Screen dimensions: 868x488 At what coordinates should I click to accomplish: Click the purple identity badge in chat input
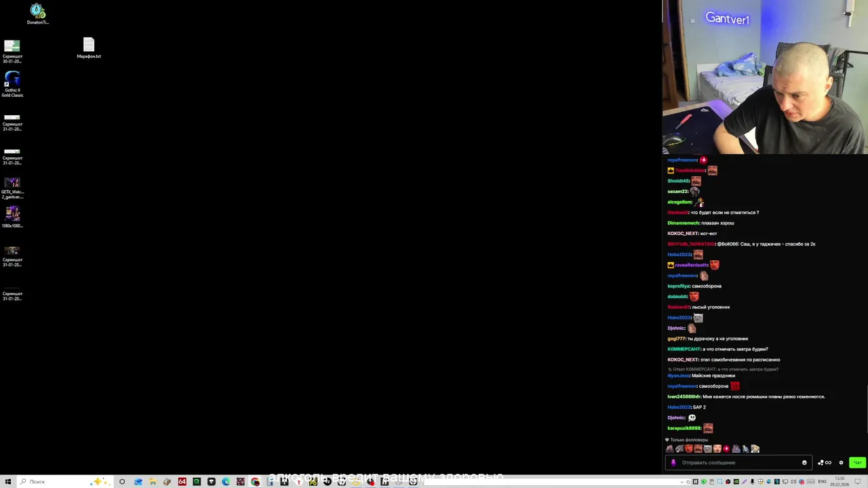(673, 463)
